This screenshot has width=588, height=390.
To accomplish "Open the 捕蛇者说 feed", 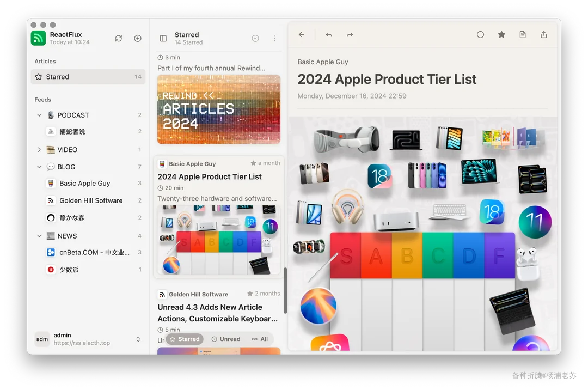I will tap(88, 132).
